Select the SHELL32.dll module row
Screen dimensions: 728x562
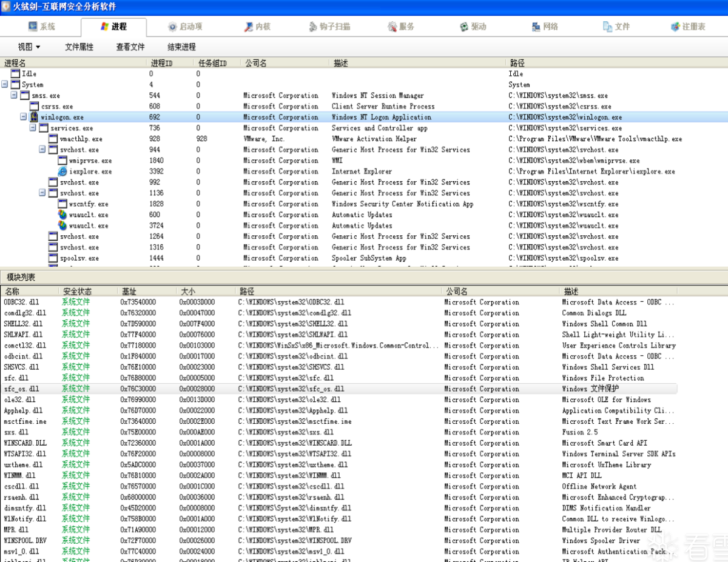339,324
